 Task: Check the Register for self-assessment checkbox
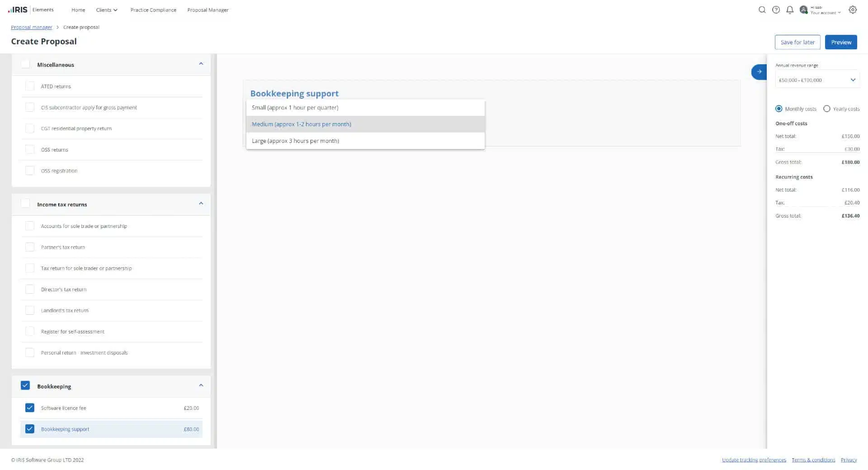(x=30, y=332)
